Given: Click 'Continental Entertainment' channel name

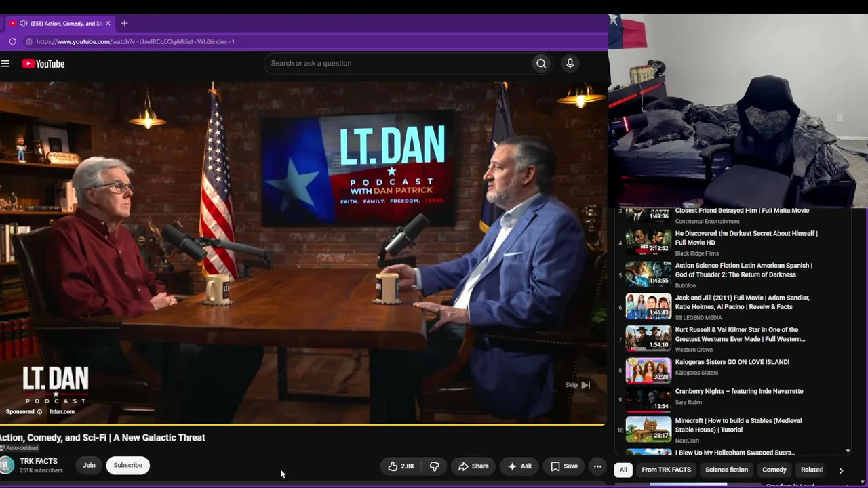Looking at the screenshot, I should (707, 221).
